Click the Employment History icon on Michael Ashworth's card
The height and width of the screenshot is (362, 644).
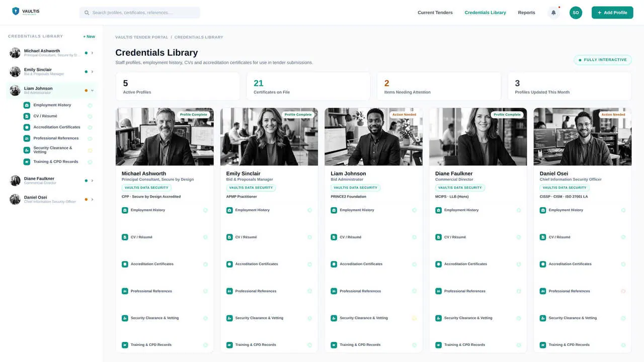point(125,210)
